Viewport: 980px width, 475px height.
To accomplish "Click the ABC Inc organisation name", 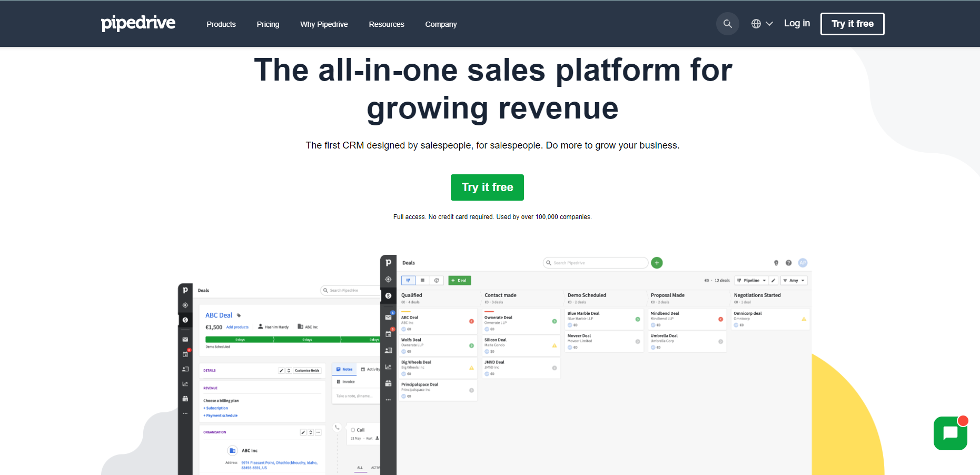I will coord(250,451).
